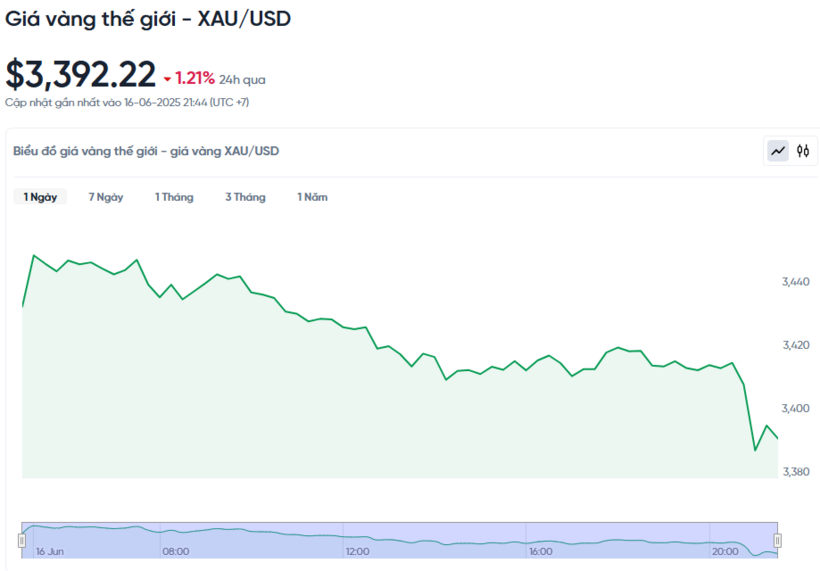Click the 3,380 y-axis label
The image size is (820, 571).
pos(796,471)
